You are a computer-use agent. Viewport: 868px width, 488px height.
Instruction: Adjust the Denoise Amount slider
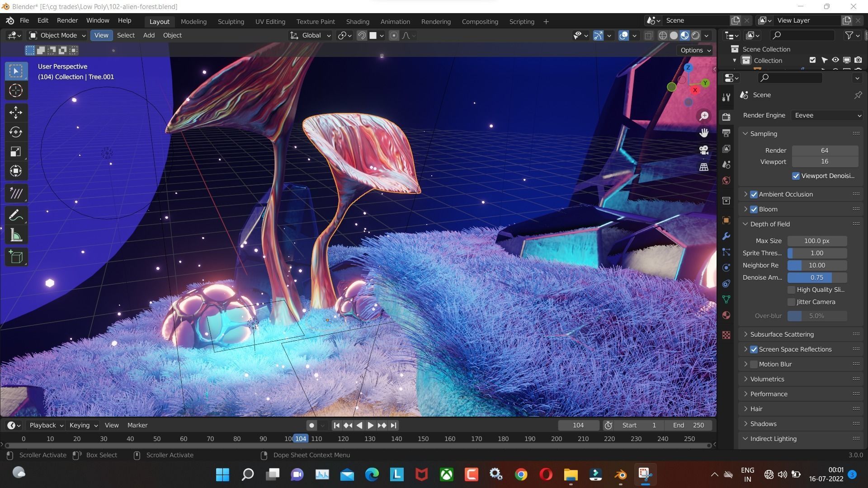(816, 277)
